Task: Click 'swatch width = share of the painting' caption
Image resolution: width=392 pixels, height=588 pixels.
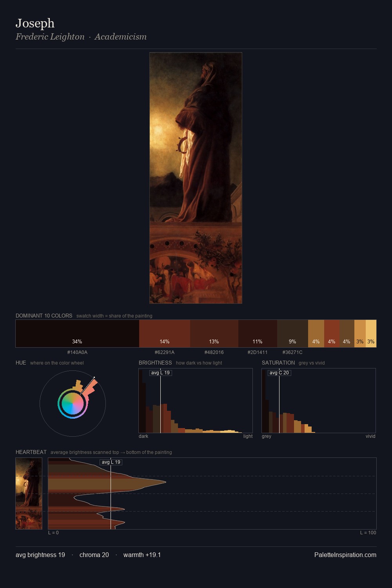Action: click(114, 316)
